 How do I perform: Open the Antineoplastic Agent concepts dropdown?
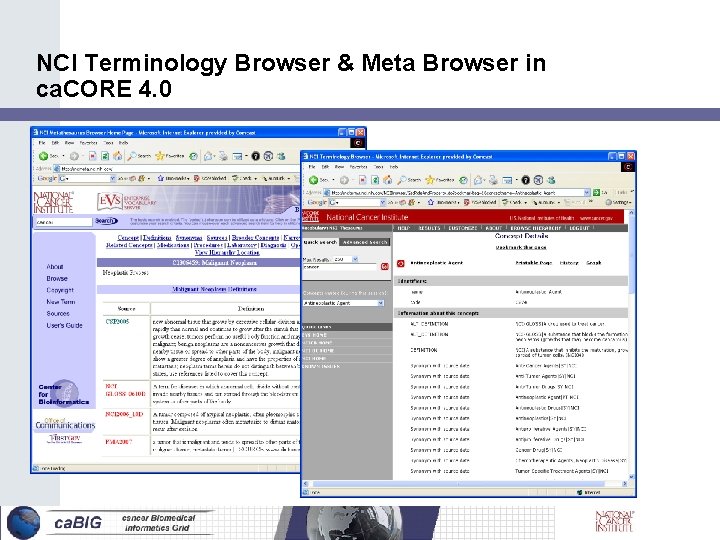[x=381, y=303]
